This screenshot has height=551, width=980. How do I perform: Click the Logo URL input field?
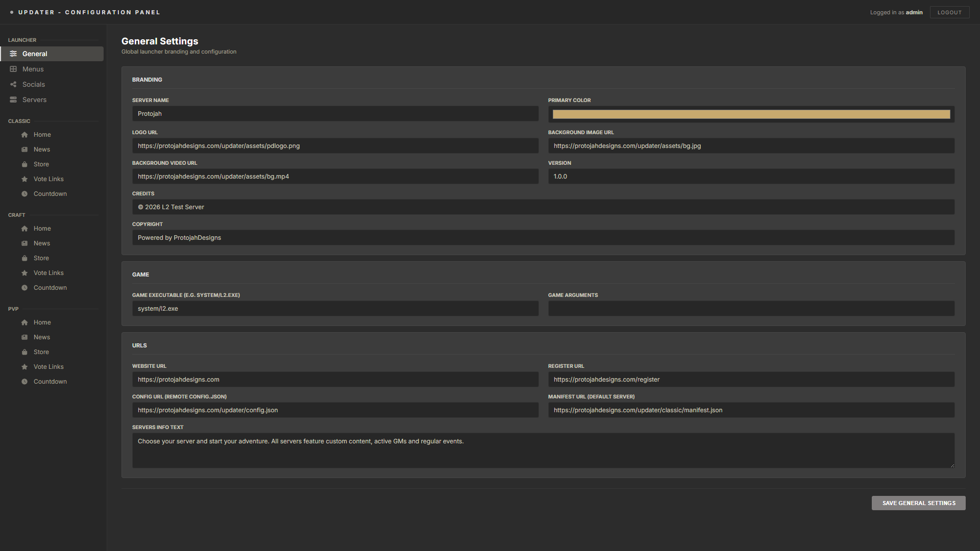335,146
